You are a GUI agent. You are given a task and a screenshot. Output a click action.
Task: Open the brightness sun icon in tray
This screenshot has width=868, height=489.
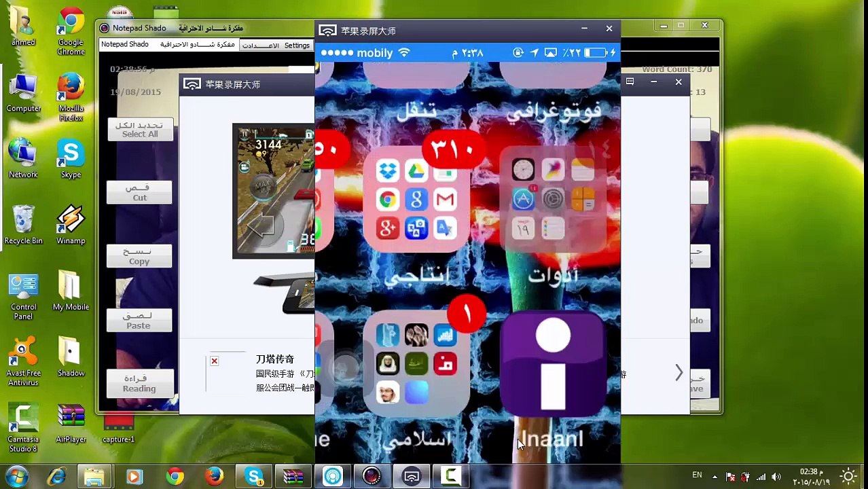(x=848, y=477)
